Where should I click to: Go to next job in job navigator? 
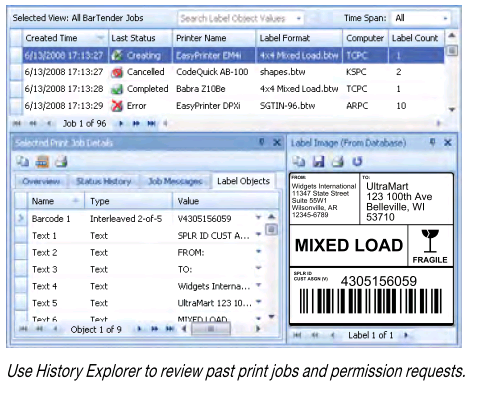pyautogui.click(x=121, y=124)
